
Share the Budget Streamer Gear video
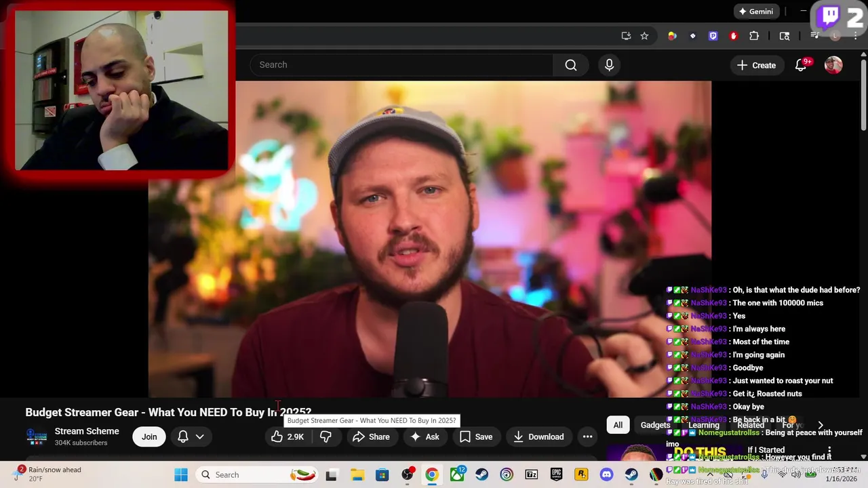click(x=371, y=437)
